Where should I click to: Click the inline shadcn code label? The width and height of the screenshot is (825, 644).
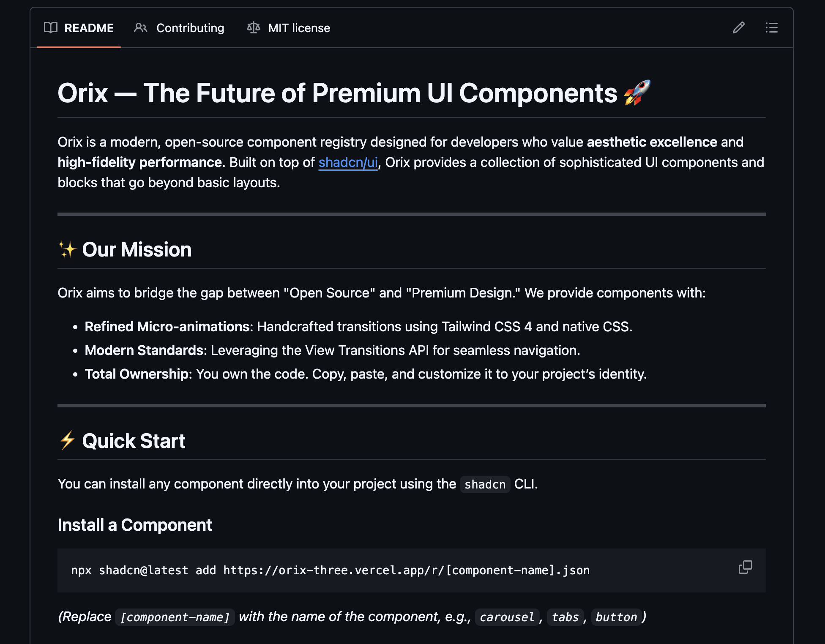coord(485,484)
